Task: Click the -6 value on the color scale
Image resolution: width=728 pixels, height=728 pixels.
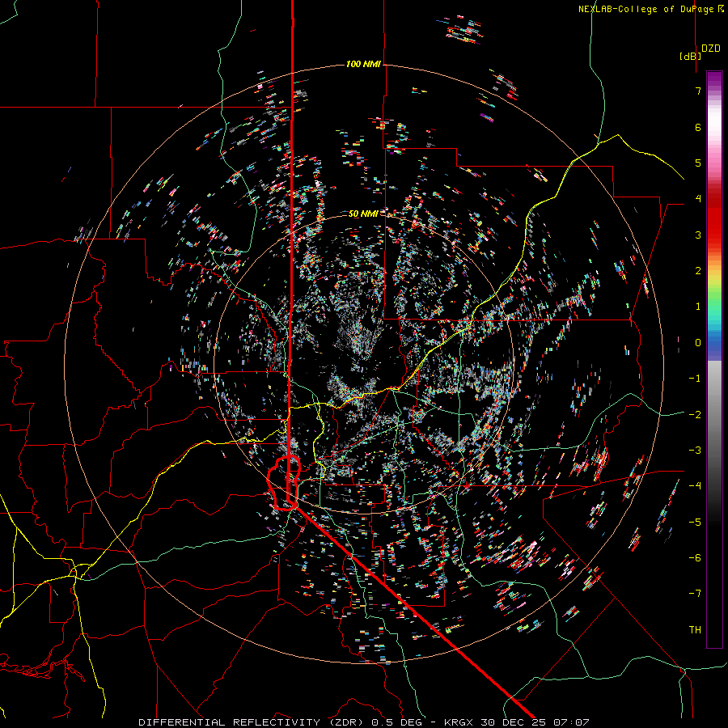Action: click(x=695, y=558)
